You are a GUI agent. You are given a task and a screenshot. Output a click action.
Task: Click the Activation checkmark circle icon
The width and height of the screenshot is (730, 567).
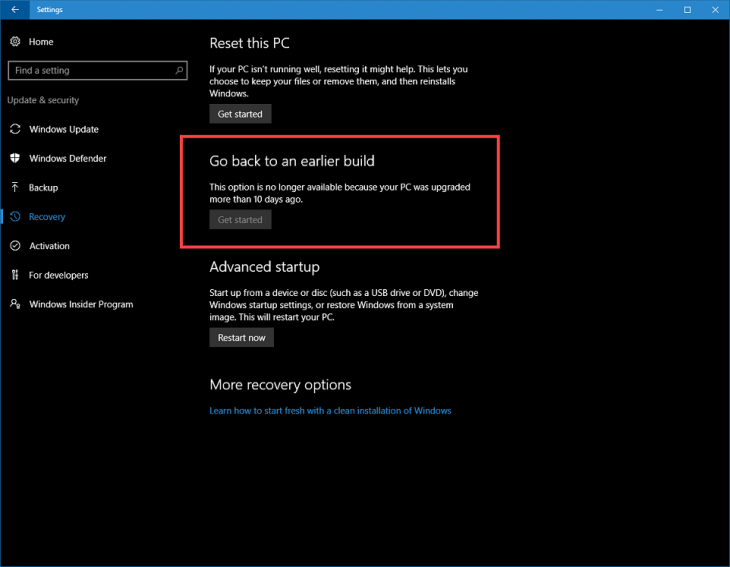15,246
